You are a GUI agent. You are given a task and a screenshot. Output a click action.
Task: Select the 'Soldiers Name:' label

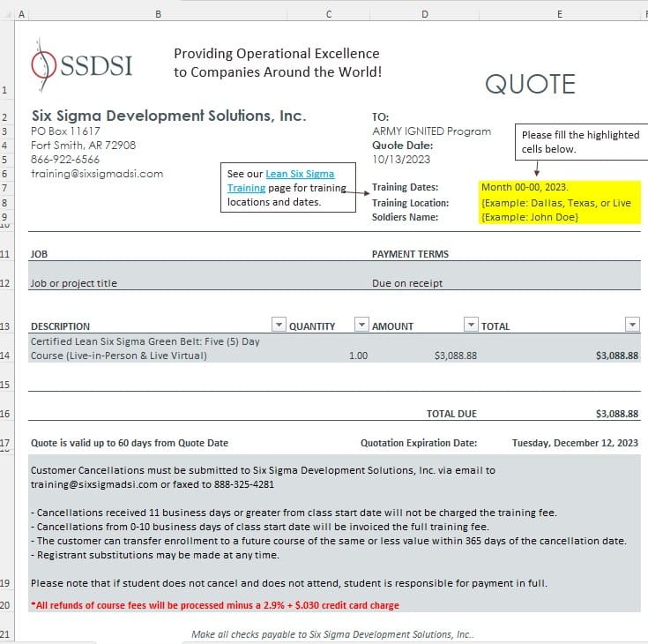405,217
